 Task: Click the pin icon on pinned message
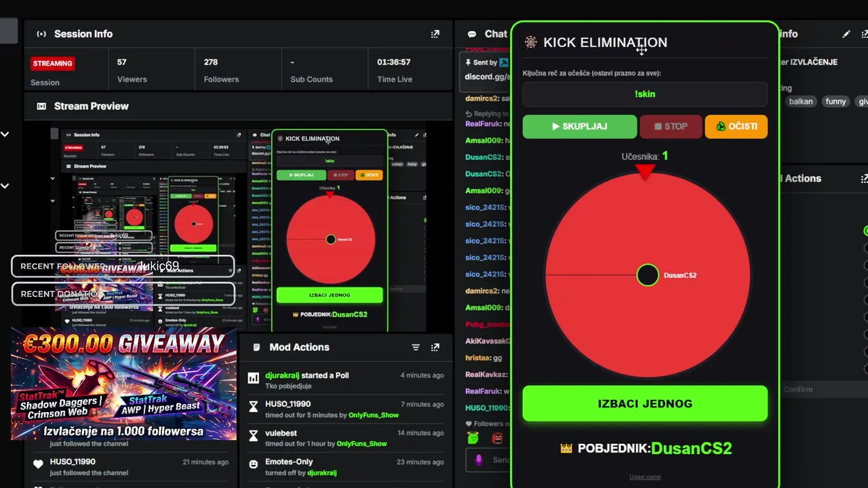click(468, 62)
